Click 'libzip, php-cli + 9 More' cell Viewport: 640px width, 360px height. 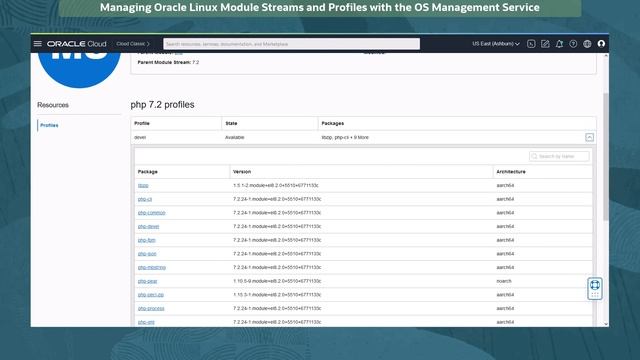[345, 138]
